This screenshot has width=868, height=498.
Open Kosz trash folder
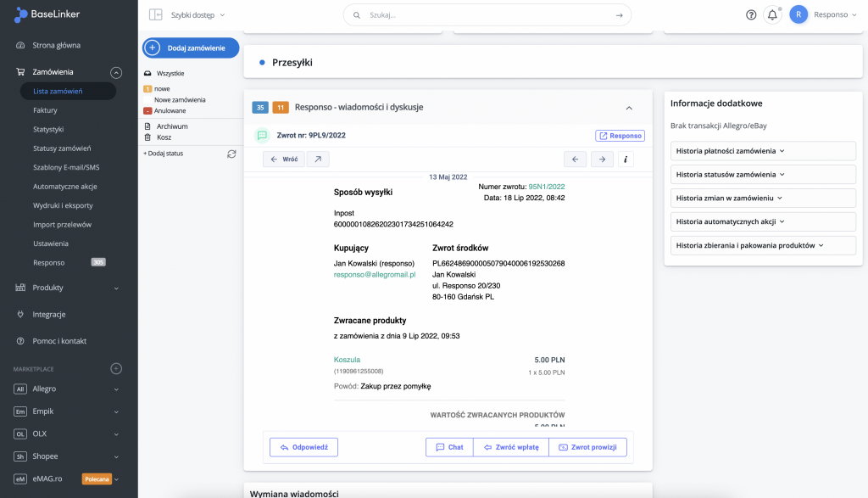(164, 137)
